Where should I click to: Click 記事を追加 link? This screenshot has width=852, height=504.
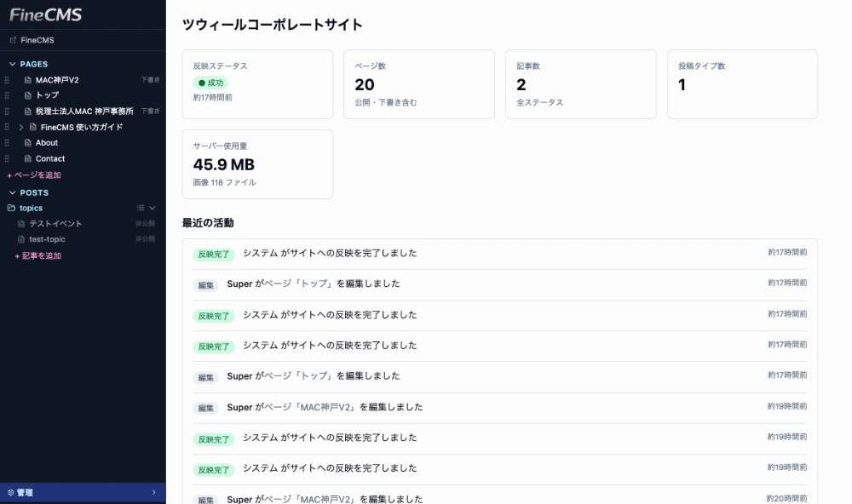coord(38,255)
